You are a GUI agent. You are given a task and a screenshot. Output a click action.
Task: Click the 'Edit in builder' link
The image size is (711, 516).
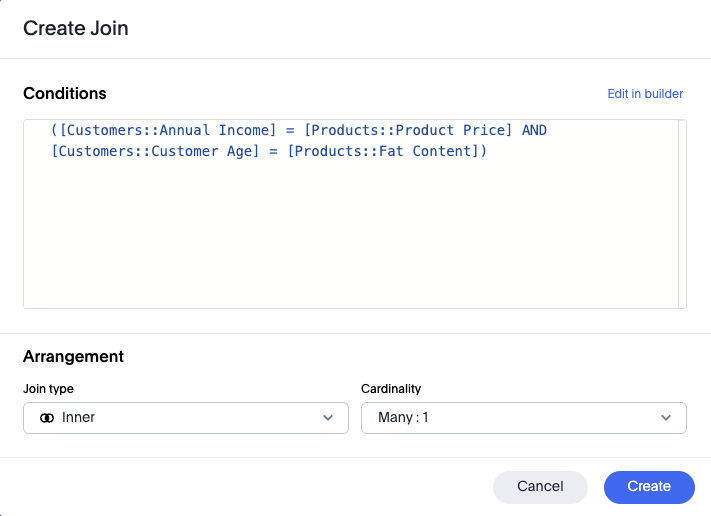[x=645, y=94]
